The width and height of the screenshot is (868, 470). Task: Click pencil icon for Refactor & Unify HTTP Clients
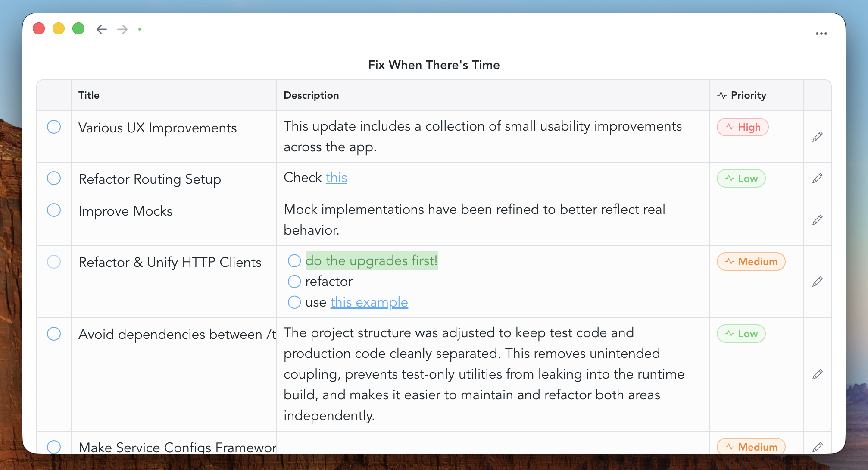tap(817, 282)
